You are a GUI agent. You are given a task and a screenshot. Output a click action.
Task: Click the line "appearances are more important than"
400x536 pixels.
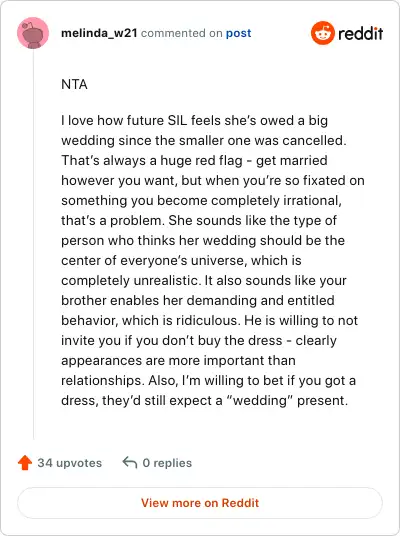(178, 361)
